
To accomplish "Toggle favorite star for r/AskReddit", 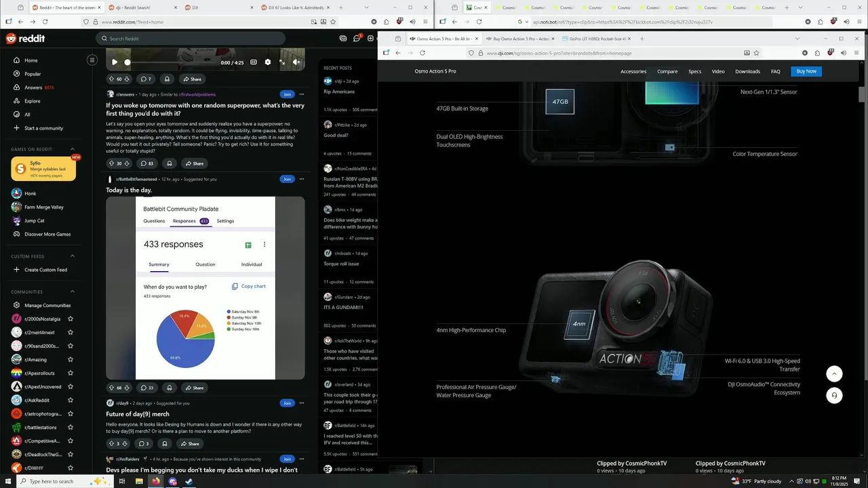I will 71,400.
